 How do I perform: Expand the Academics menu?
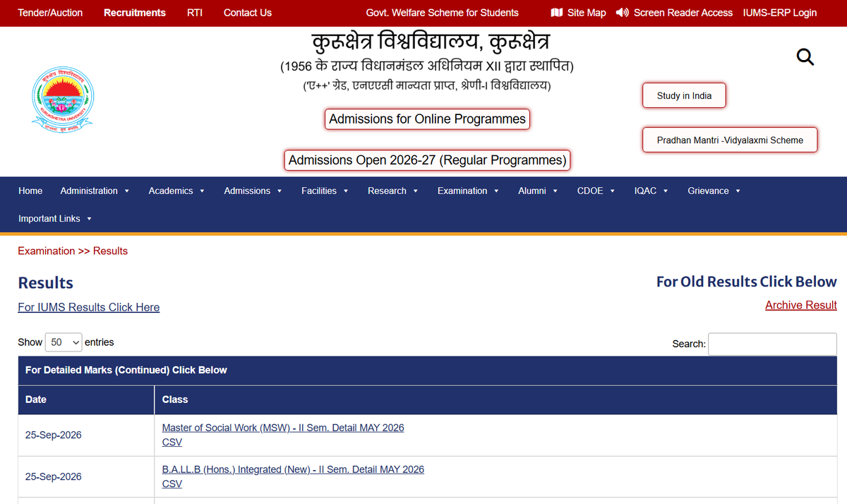[x=176, y=191]
